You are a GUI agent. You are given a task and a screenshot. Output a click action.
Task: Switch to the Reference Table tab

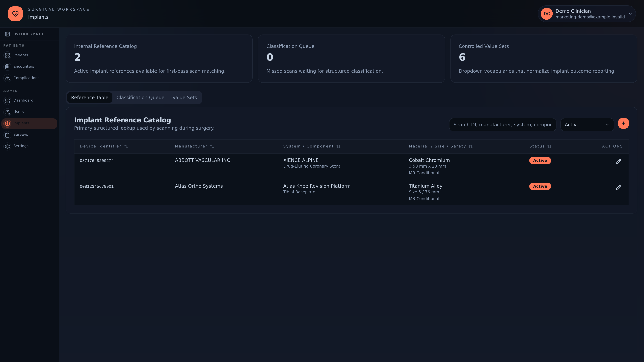pos(90,97)
